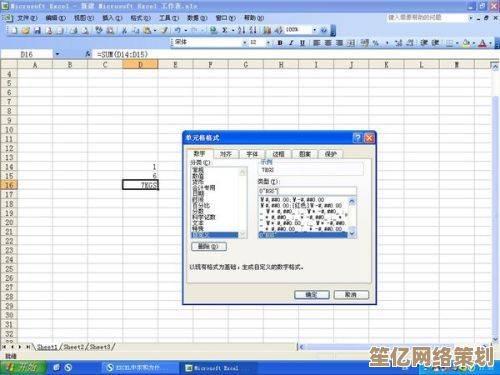Open the 插入 (Insert) menu
Image resolution: width=500 pixels, height=375 pixels.
112,18
